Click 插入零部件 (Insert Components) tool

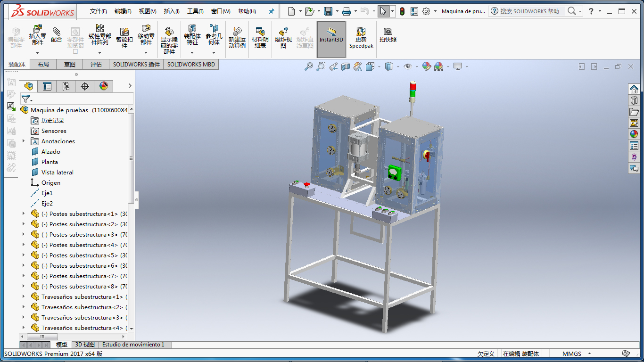[x=38, y=35]
